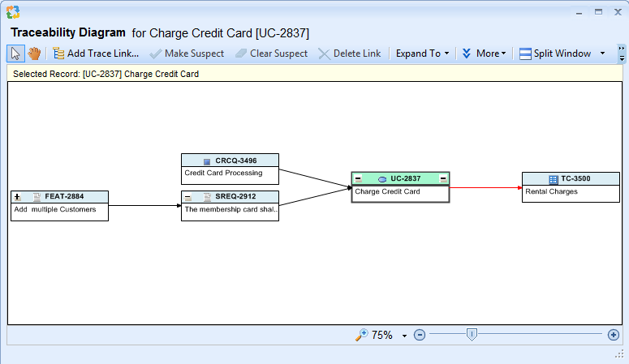Click the Delete Link toolbar button
The width and height of the screenshot is (629, 364).
tap(349, 54)
